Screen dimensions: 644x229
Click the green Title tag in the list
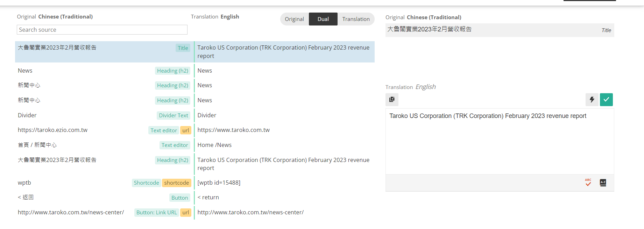click(183, 48)
